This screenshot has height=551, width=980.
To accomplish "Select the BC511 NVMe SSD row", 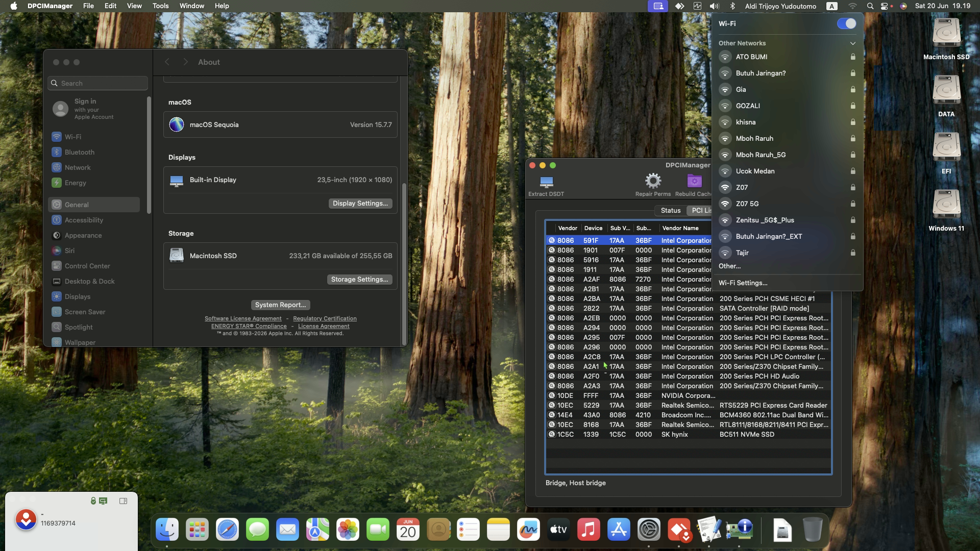I will tap(689, 434).
